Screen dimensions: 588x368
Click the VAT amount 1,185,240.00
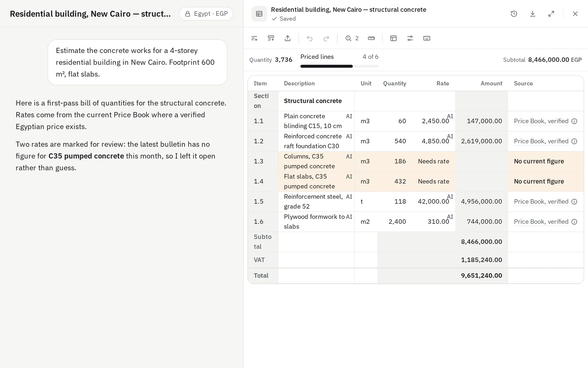tap(481, 260)
